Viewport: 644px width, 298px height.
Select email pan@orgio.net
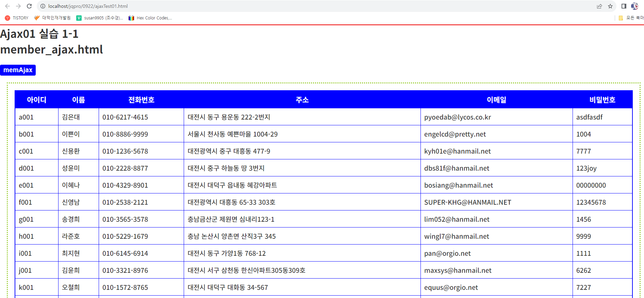click(447, 253)
